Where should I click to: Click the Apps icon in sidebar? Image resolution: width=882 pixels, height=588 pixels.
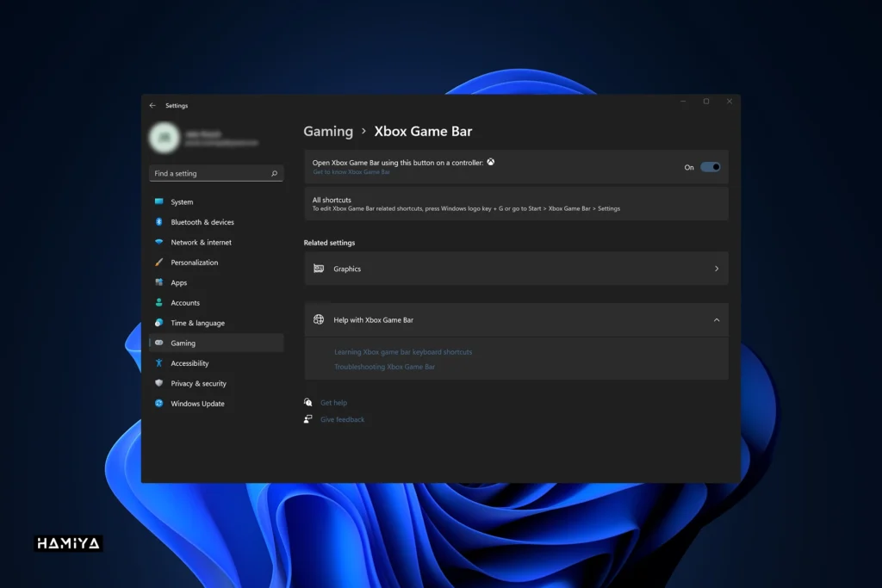coord(159,282)
